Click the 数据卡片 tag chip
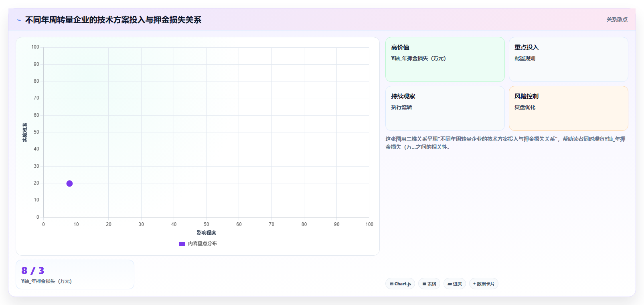The width and height of the screenshot is (644, 305). pos(484,284)
